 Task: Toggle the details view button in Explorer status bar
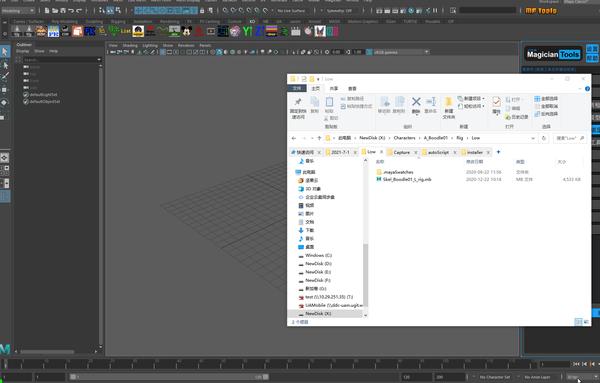(578, 322)
